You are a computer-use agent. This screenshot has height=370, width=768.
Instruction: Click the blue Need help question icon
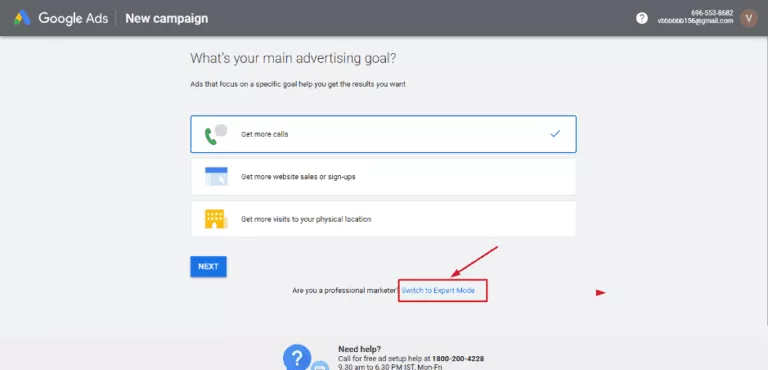pos(297,357)
